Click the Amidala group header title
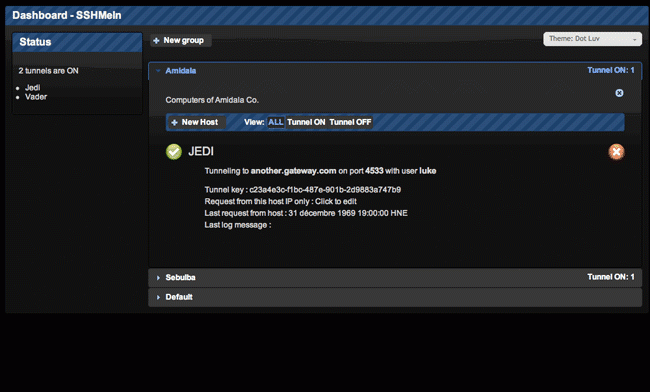 point(181,71)
